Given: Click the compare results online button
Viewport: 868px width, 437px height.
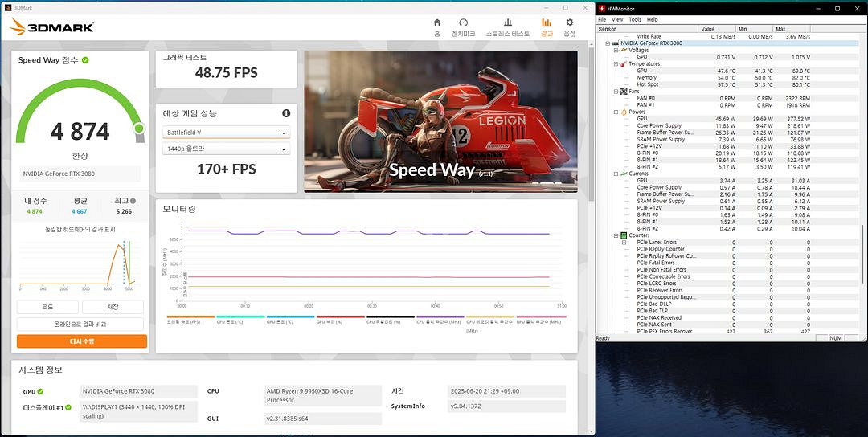Looking at the screenshot, I should pyautogui.click(x=80, y=325).
